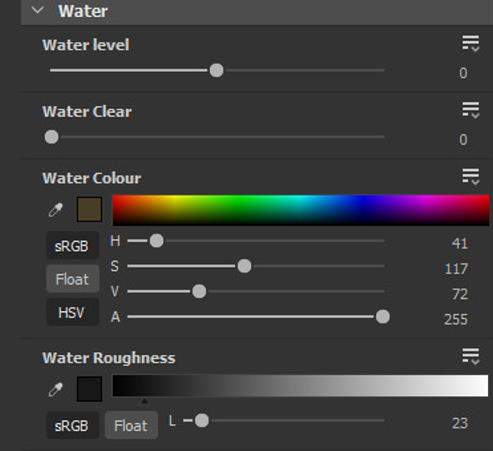Click the Water Roughness value field 23
This screenshot has width=493, height=451.
pyautogui.click(x=460, y=423)
